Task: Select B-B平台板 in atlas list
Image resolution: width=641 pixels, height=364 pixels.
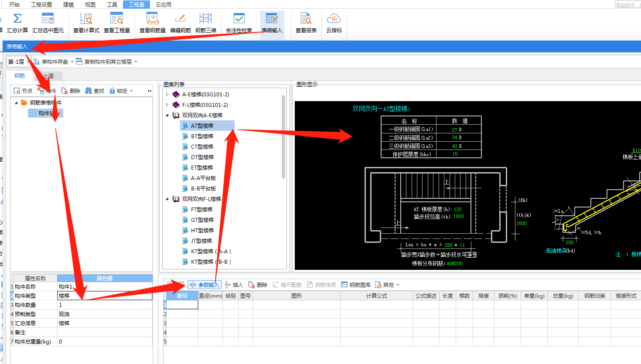Action: coord(203,188)
